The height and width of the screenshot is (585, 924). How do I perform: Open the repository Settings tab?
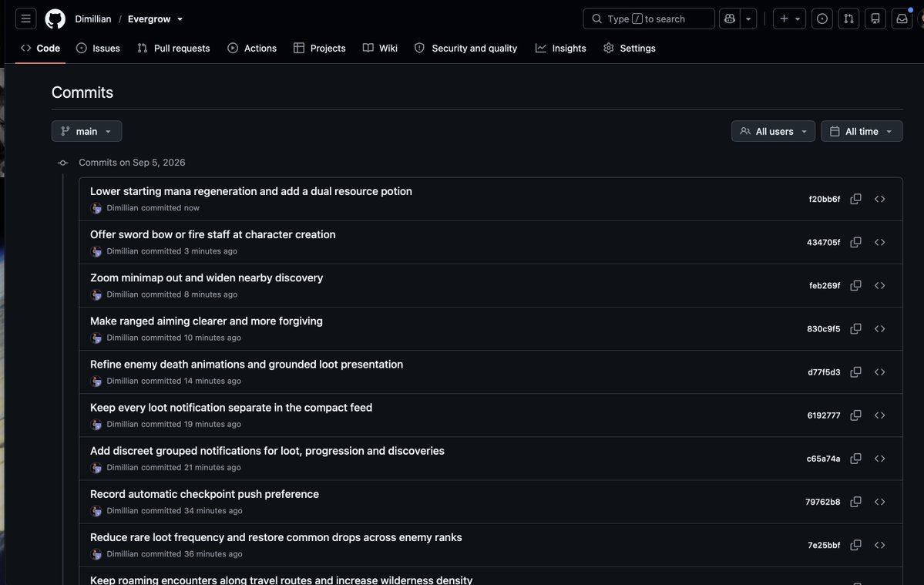pos(630,49)
